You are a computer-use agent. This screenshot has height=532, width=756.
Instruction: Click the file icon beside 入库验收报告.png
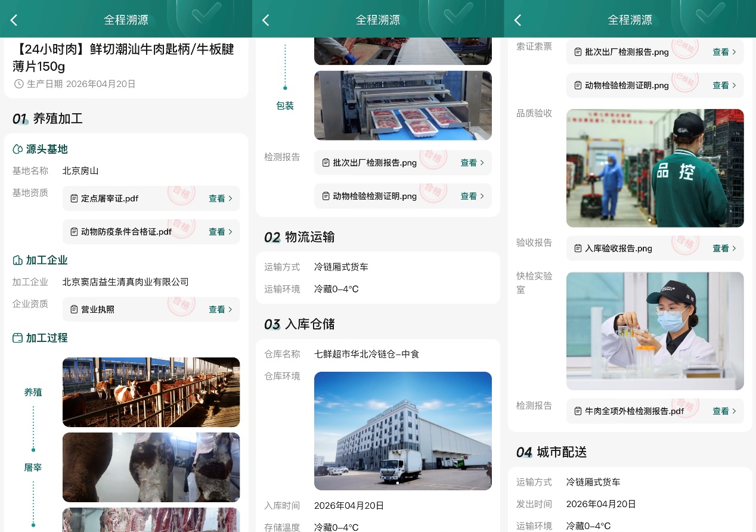[578, 248]
